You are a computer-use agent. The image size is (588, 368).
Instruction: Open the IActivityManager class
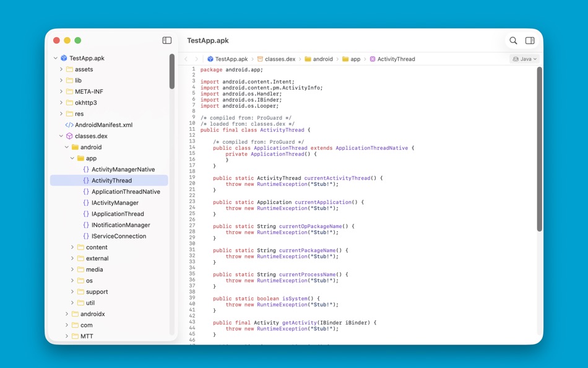pos(109,203)
